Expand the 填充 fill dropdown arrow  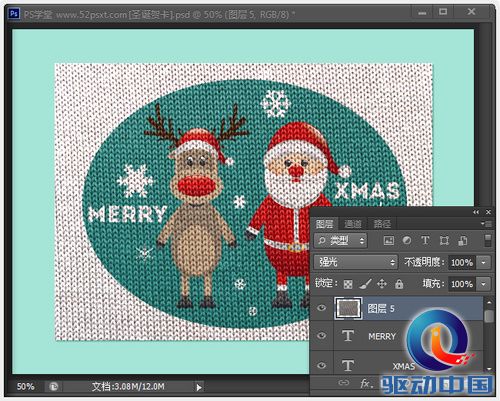484,284
